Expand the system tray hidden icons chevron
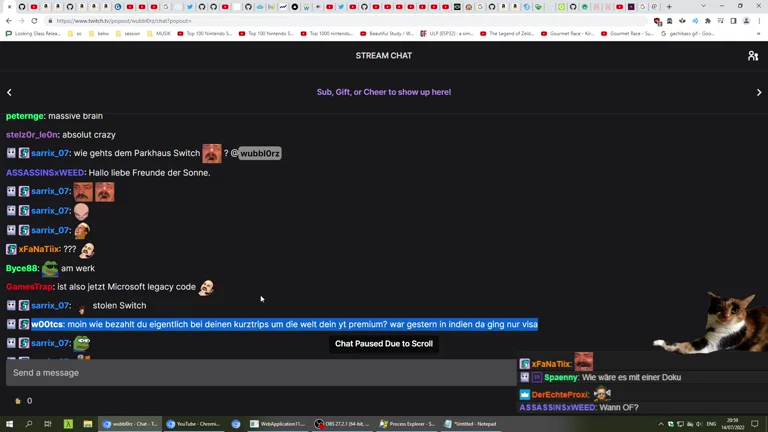The height and width of the screenshot is (432, 768). [x=661, y=424]
